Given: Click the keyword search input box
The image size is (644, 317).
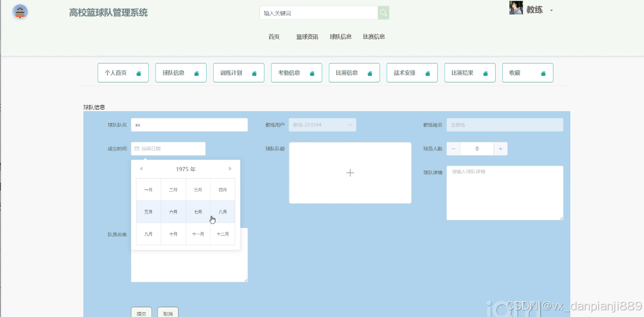Looking at the screenshot, I should 319,13.
